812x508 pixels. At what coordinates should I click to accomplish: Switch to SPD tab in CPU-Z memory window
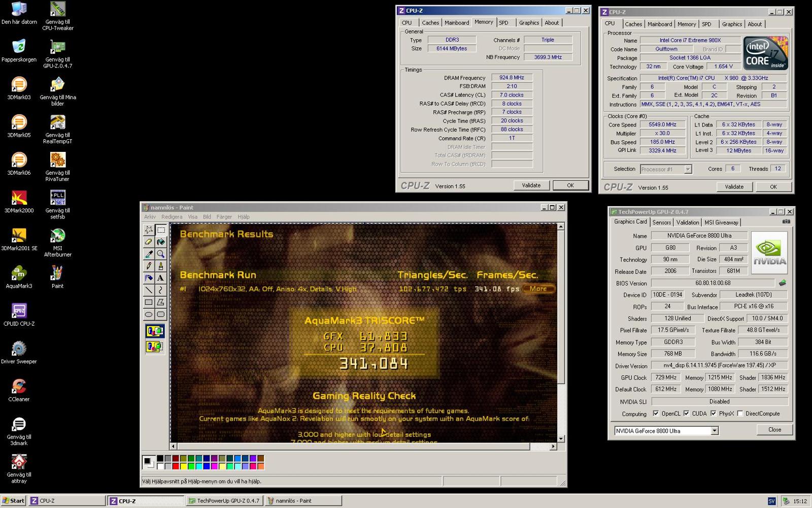click(x=503, y=23)
